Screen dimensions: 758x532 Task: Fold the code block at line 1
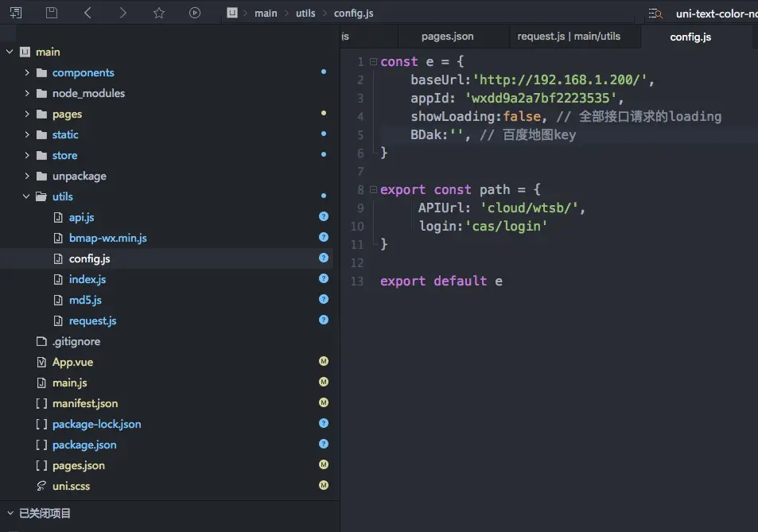372,62
